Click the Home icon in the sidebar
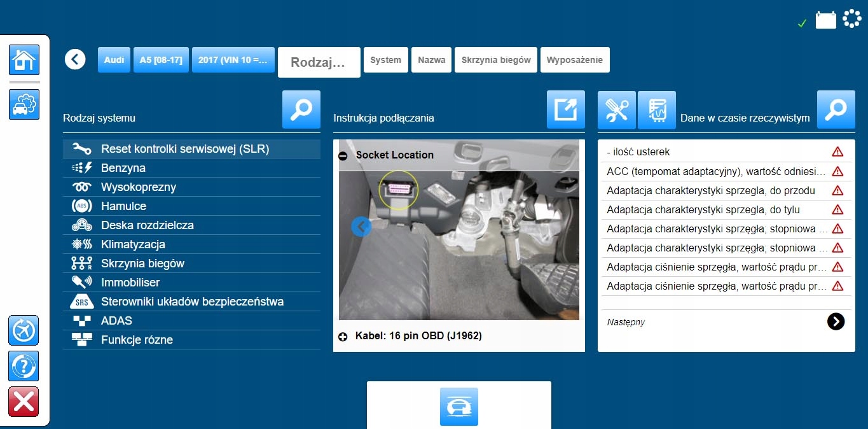The height and width of the screenshot is (429, 868). click(24, 60)
